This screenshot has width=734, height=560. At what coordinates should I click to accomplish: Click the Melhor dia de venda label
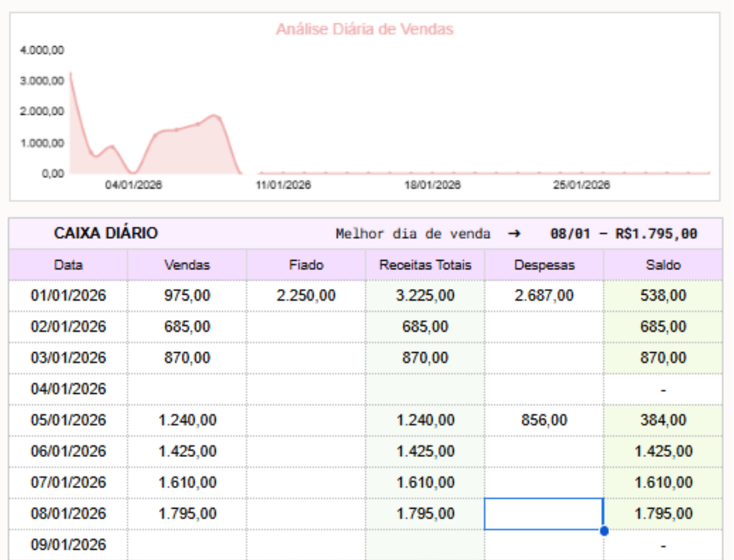click(x=412, y=234)
